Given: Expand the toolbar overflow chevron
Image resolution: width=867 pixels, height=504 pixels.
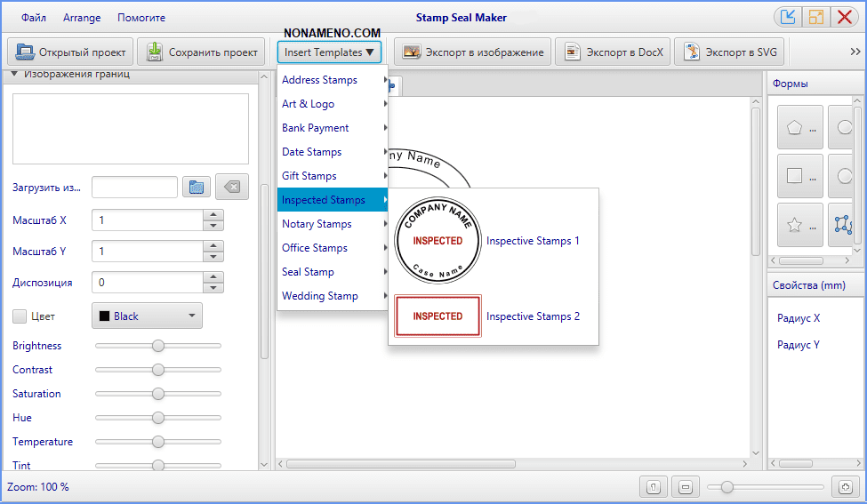Looking at the screenshot, I should click(855, 52).
